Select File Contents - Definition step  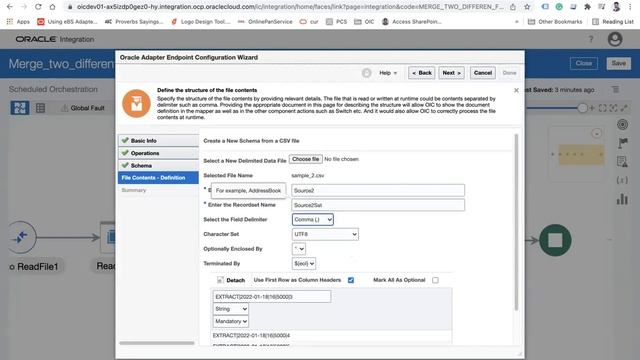point(158,178)
